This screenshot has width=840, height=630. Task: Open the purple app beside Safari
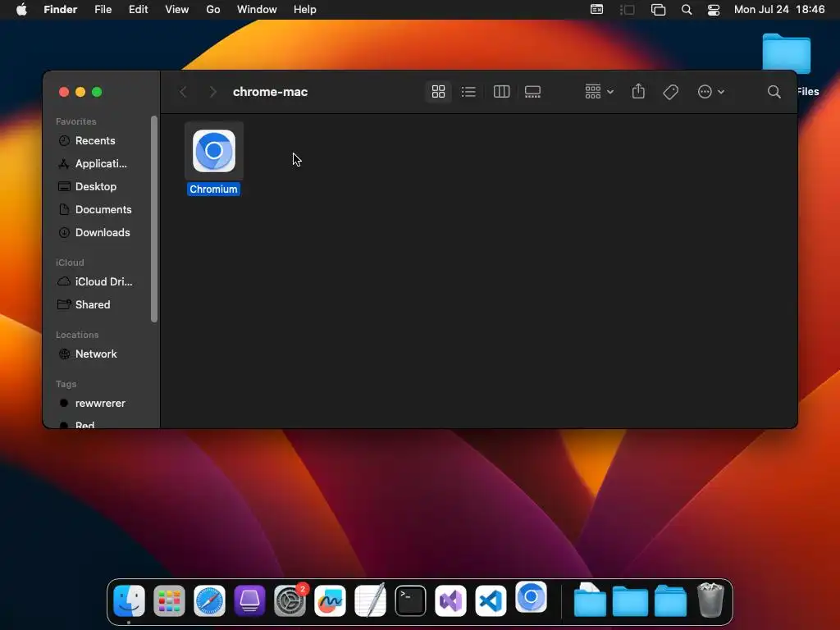[x=249, y=600]
